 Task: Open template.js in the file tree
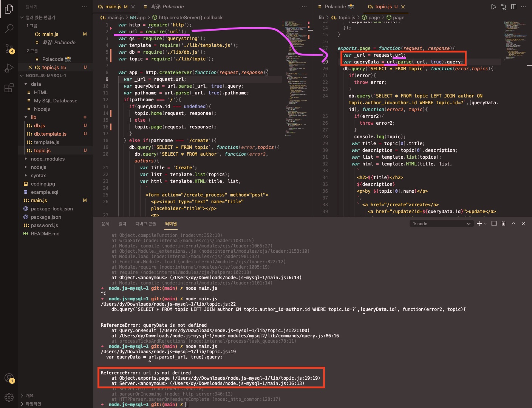pyautogui.click(x=56, y=142)
